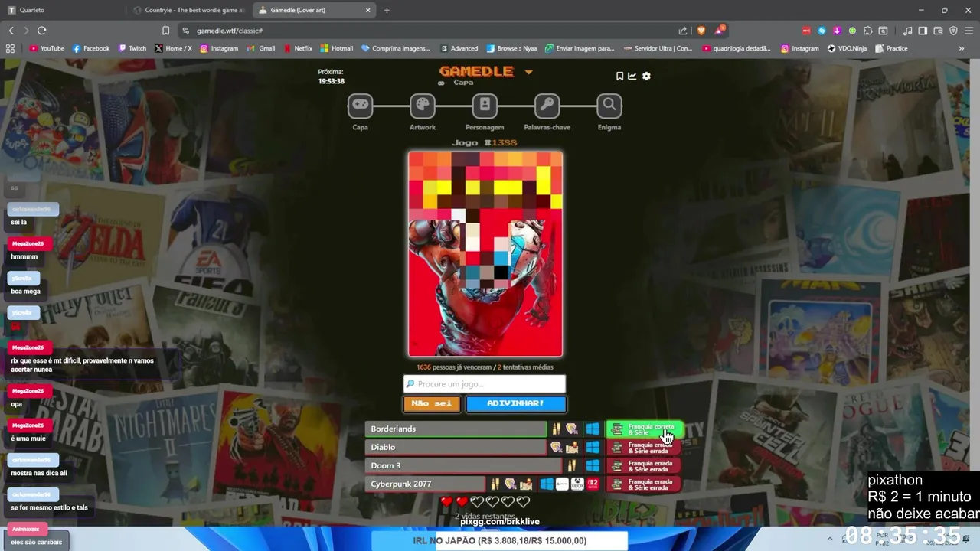Click the Xbox platform icon in Cyberpunk row

click(x=577, y=484)
